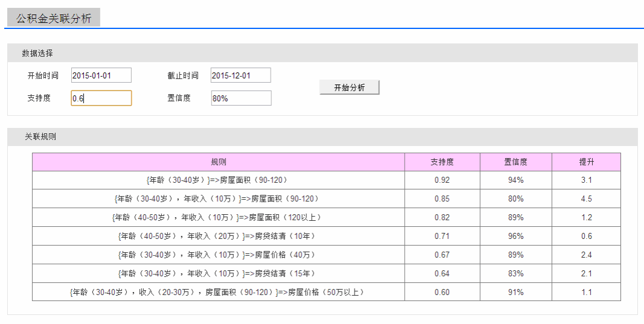Click the 开始分析 button
Screen dimensions: 644x324
(x=349, y=87)
